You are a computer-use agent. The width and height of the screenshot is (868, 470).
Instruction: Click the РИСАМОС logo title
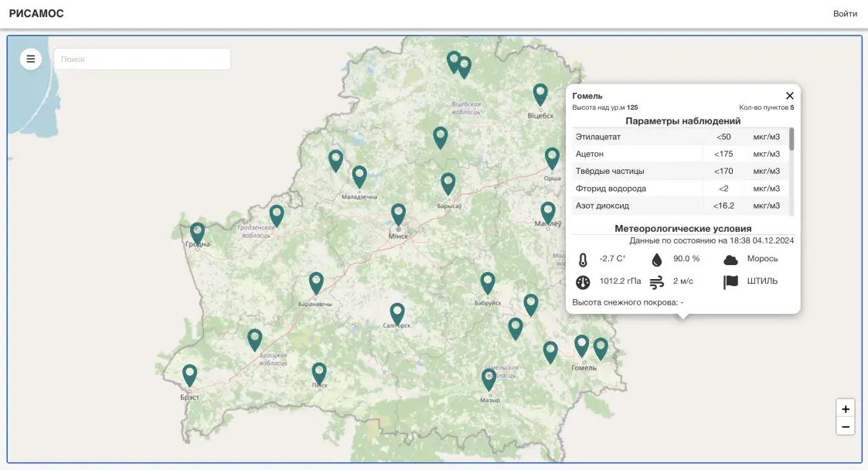click(x=36, y=14)
